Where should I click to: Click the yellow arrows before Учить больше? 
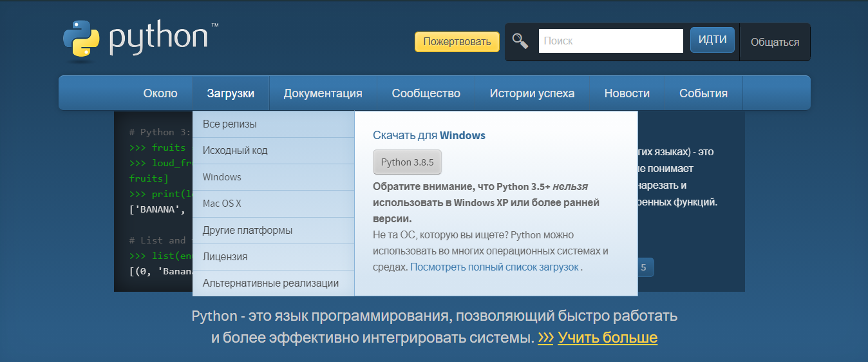click(x=545, y=338)
